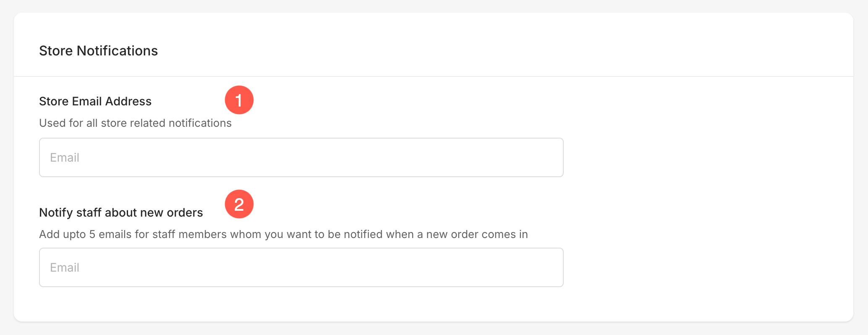
Task: Click the word 'Notifications' in the card title
Action: [x=117, y=51]
